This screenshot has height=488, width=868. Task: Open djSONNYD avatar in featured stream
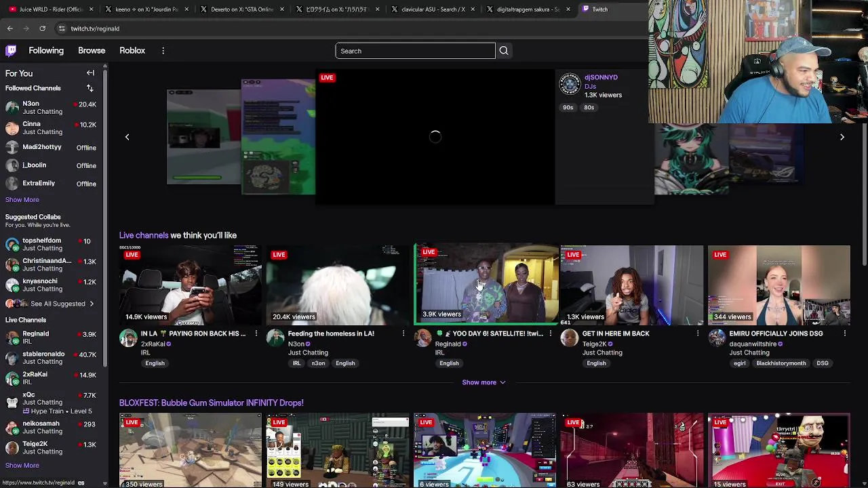click(570, 84)
